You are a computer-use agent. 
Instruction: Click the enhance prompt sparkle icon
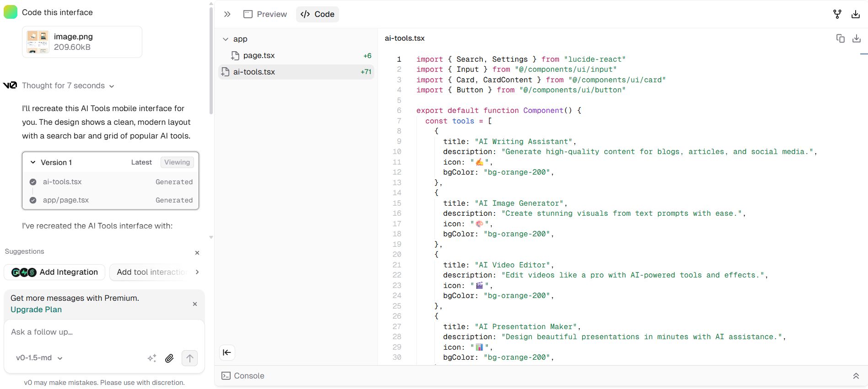click(x=152, y=358)
